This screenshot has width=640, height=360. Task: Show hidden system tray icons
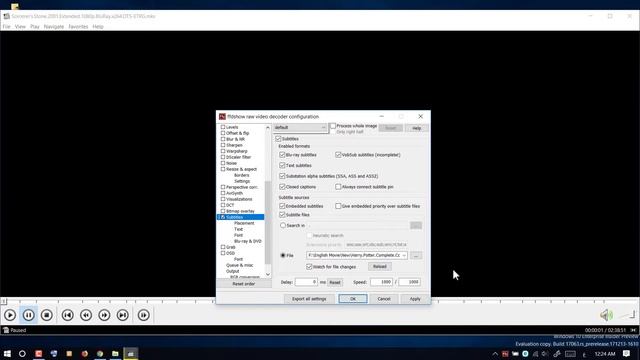495,354
